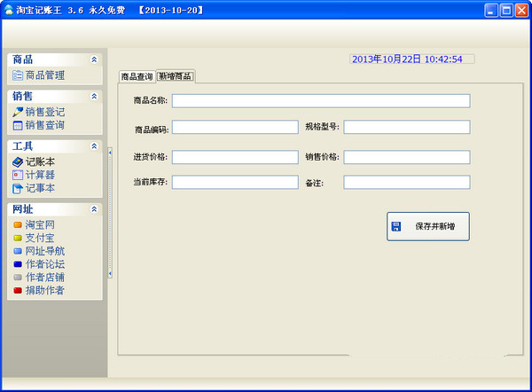Click the 销售 section header
The width and height of the screenshot is (532, 392).
pyautogui.click(x=55, y=97)
